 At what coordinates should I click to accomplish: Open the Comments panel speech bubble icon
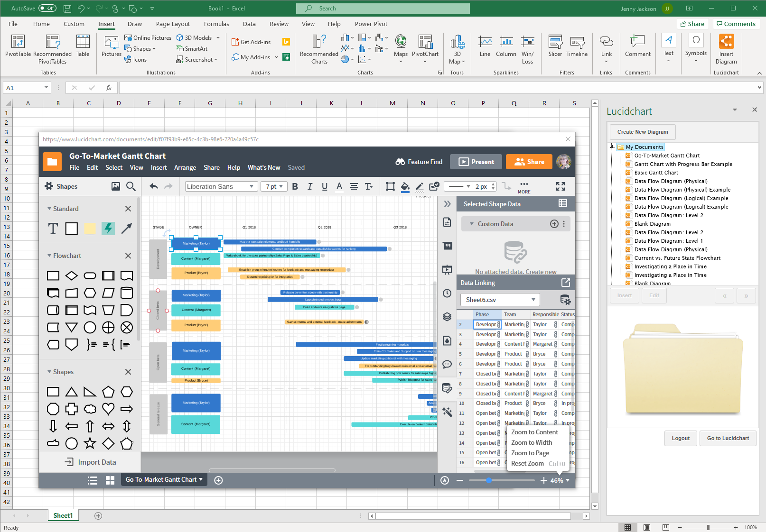pos(447,364)
